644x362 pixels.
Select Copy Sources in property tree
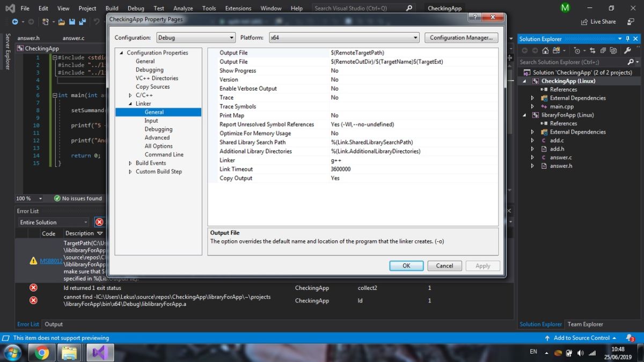pyautogui.click(x=152, y=87)
